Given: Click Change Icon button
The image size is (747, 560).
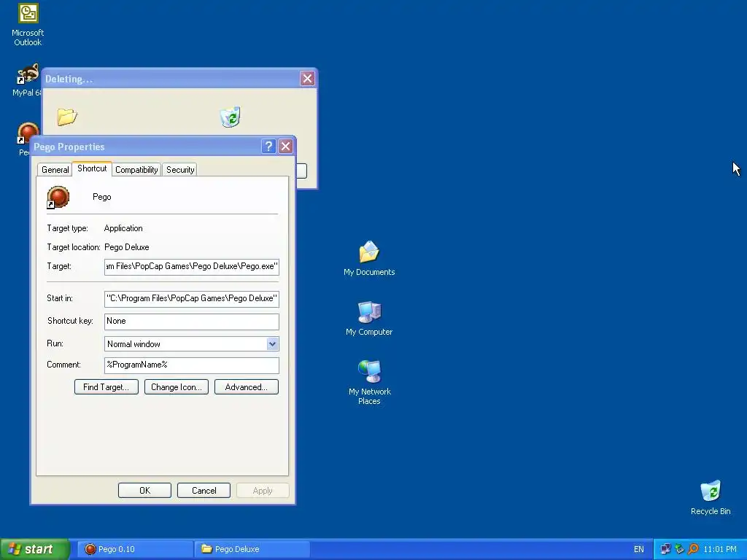Looking at the screenshot, I should [x=177, y=387].
